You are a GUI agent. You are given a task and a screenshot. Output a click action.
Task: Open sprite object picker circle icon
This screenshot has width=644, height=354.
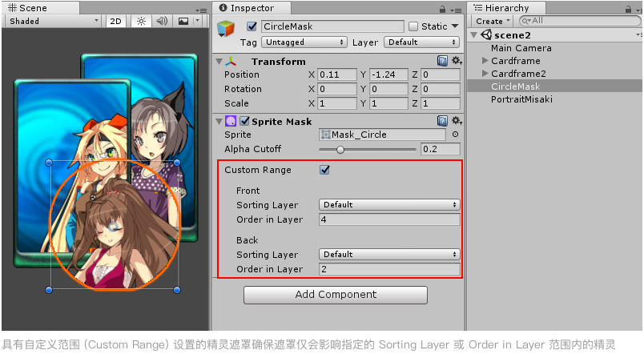pos(455,135)
